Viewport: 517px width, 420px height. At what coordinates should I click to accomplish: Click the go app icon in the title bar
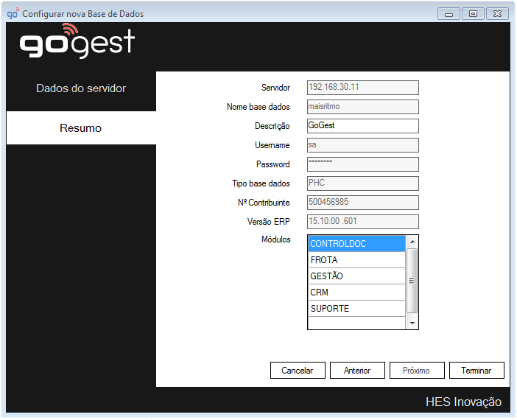click(x=13, y=13)
